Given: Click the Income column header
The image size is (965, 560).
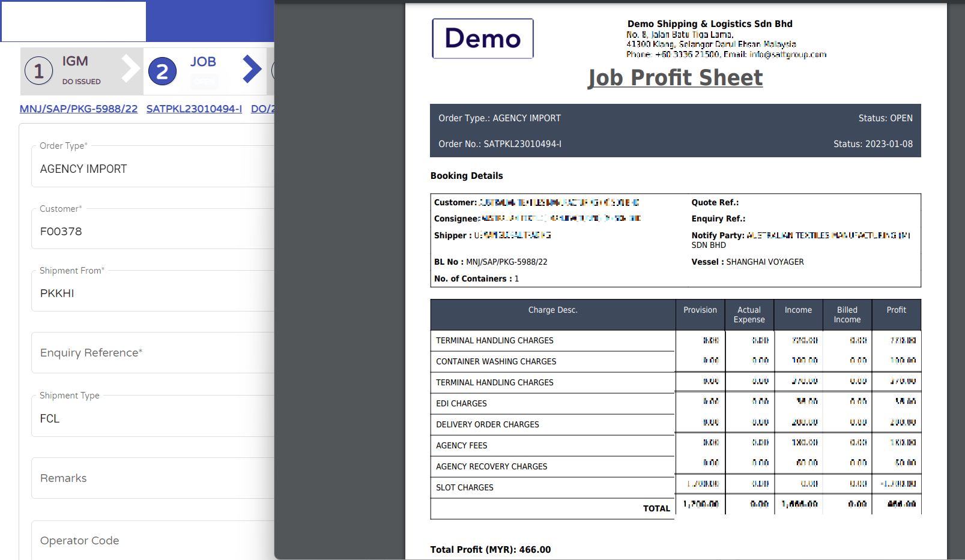Looking at the screenshot, I should pyautogui.click(x=798, y=315).
